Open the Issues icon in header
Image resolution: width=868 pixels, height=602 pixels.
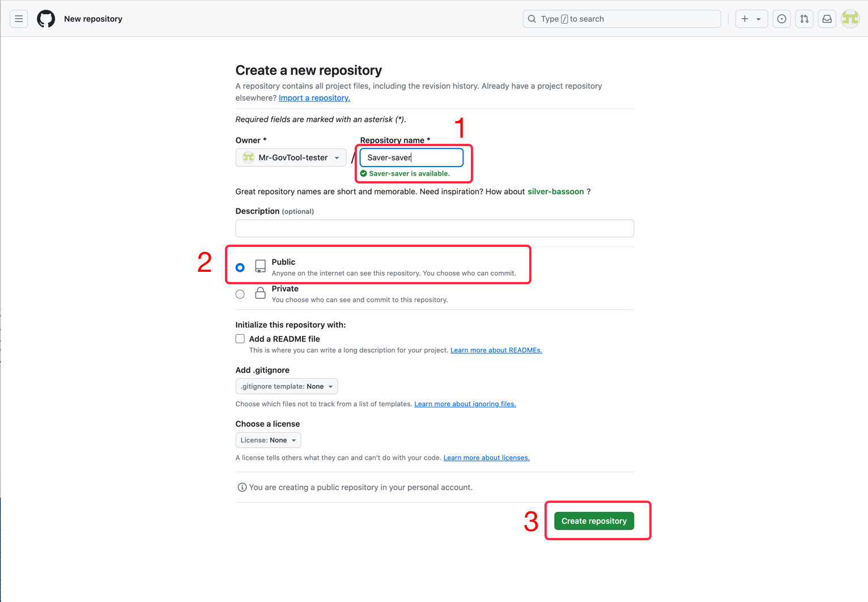782,19
